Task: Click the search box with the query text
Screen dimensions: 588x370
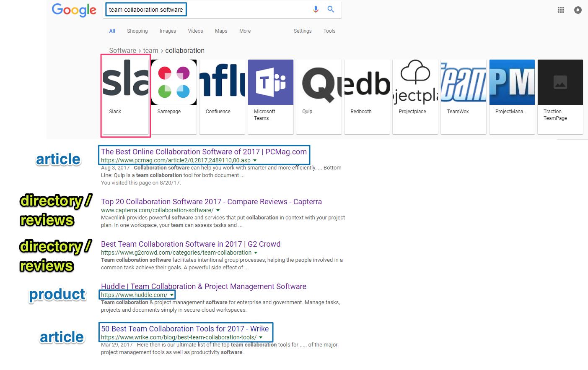Action: pyautogui.click(x=222, y=10)
